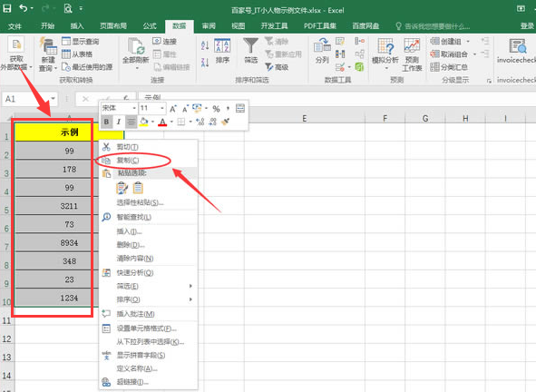536x392 pixels.
Task: Toggle Bold in mini toolbar
Action: (106, 122)
